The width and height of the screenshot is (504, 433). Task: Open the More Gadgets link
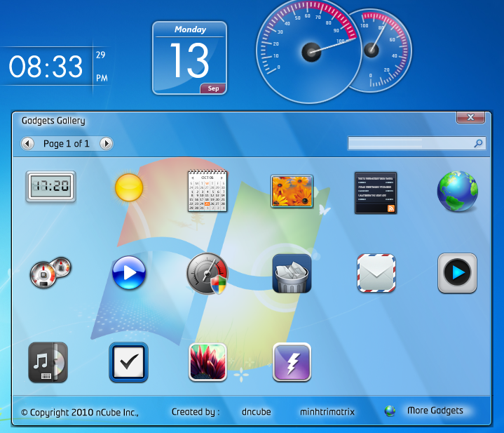tap(435, 411)
